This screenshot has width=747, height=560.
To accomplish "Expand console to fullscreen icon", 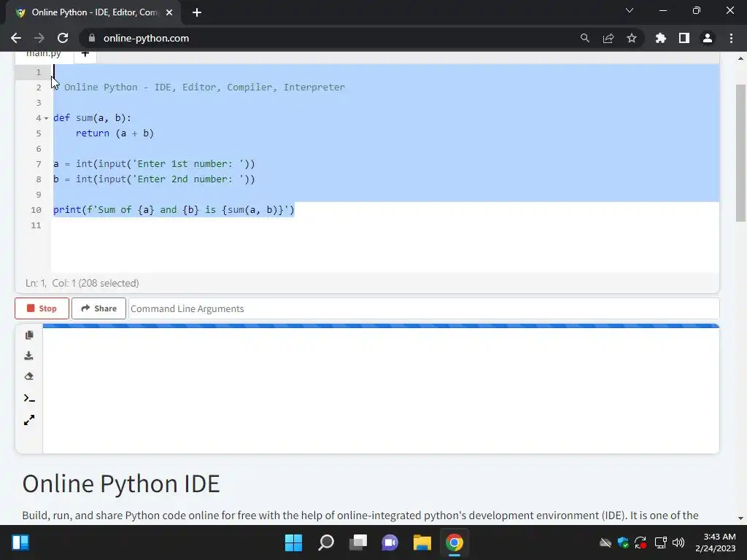I will tap(29, 420).
